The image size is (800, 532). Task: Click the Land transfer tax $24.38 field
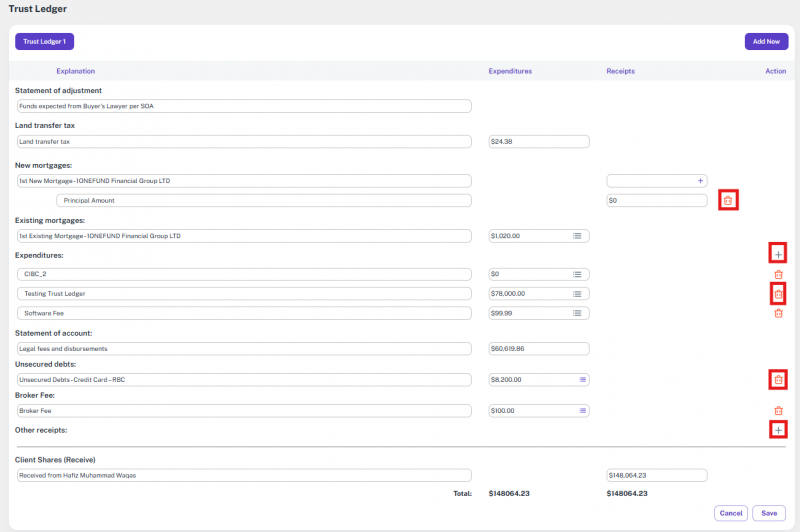(x=539, y=142)
